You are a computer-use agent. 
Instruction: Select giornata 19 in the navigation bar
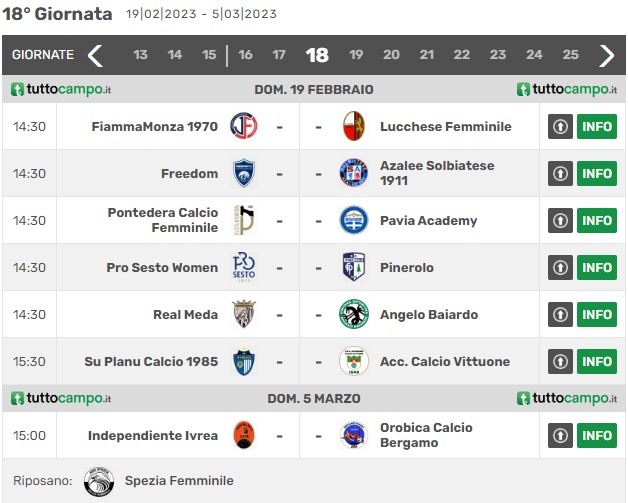(x=356, y=55)
